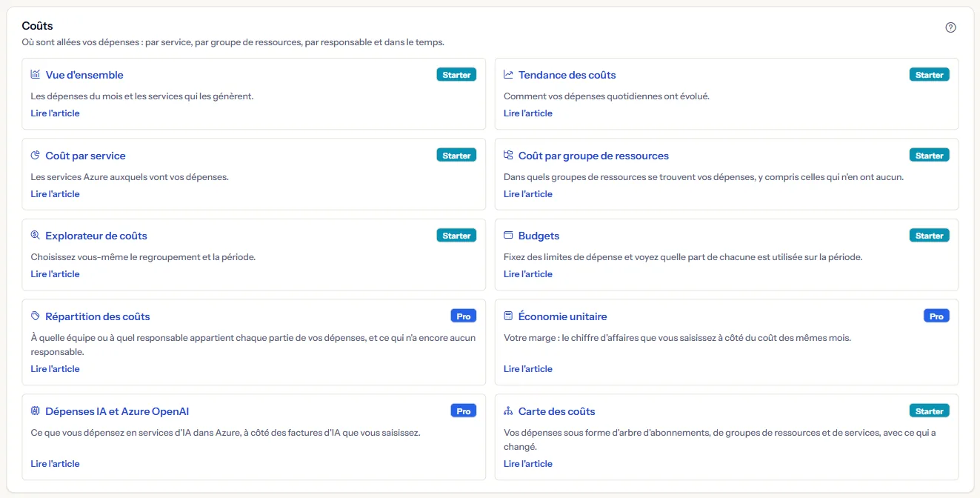The image size is (980, 498).
Task: Click Starter badge on Coût par groupe de ressources
Action: 929,156
